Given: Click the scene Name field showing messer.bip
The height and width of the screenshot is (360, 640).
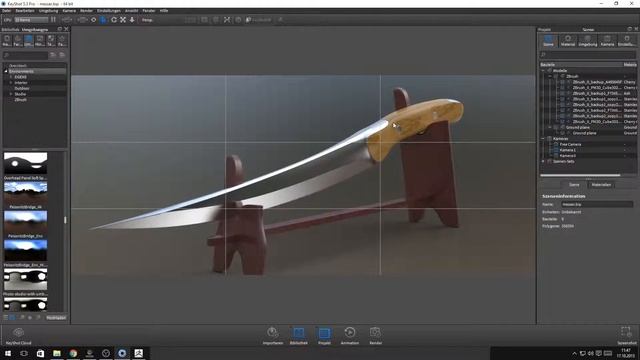Looking at the screenshot, I should (597, 204).
